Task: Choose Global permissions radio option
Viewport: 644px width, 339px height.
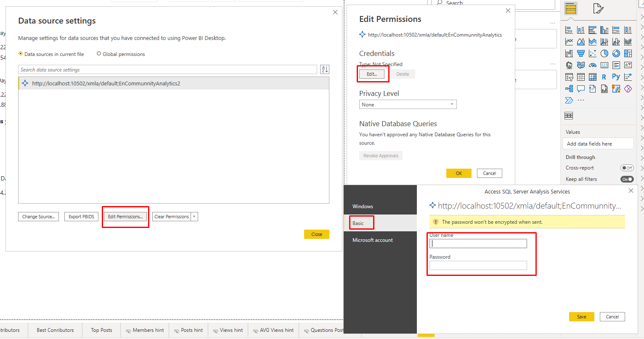Action: click(x=121, y=54)
